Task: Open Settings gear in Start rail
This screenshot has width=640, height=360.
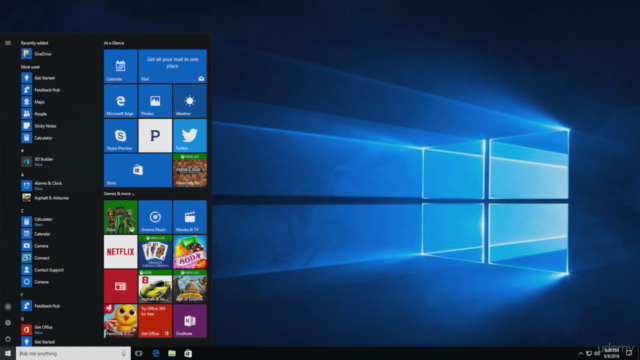Action: click(x=8, y=322)
